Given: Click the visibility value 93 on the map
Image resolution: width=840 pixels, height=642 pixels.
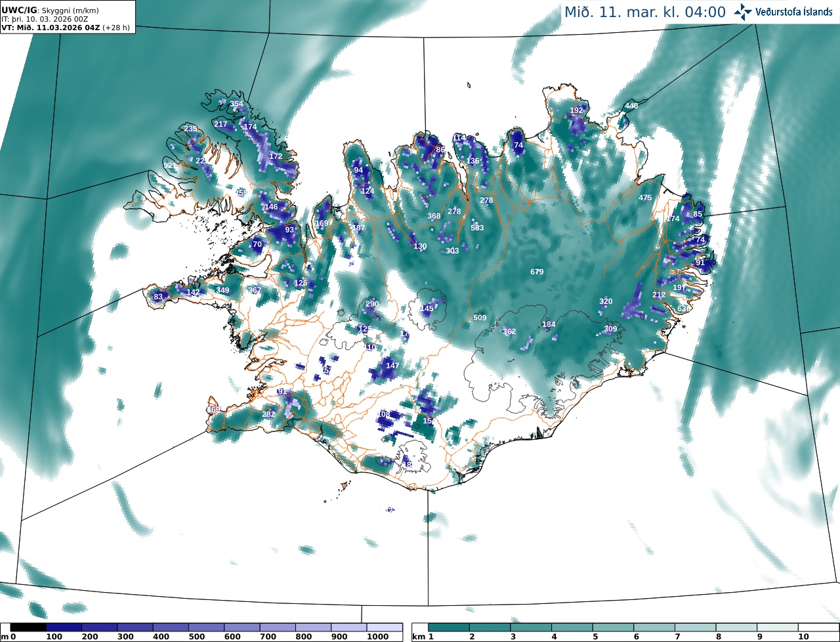Looking at the screenshot, I should 289,230.
